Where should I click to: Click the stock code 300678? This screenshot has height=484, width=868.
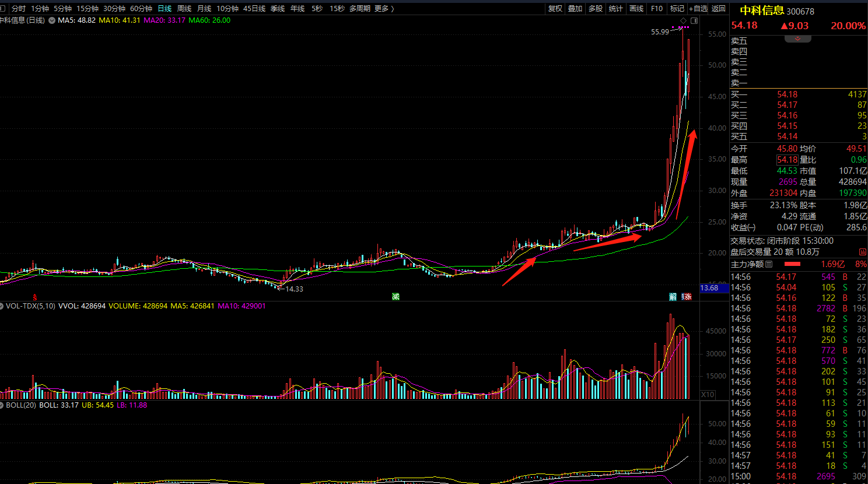pos(800,11)
